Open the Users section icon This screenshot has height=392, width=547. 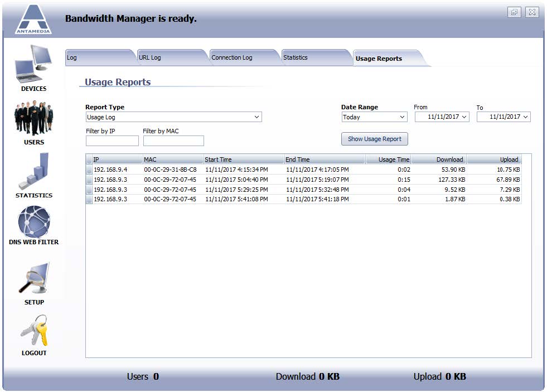[x=33, y=118]
